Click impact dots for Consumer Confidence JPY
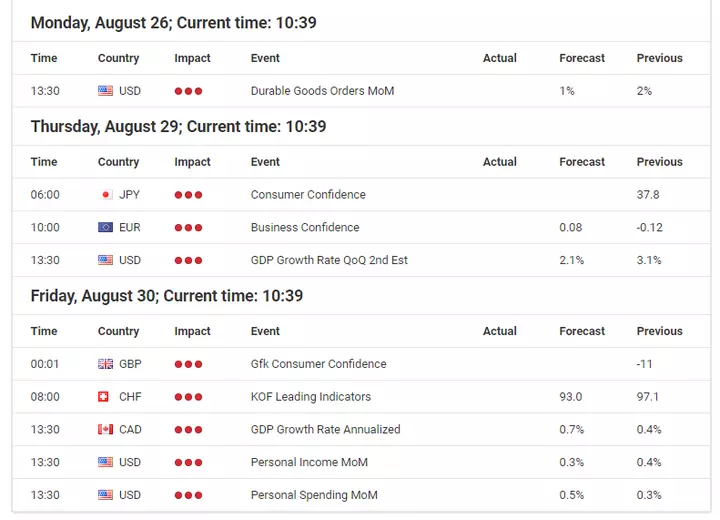The height and width of the screenshot is (520, 720). (x=188, y=195)
